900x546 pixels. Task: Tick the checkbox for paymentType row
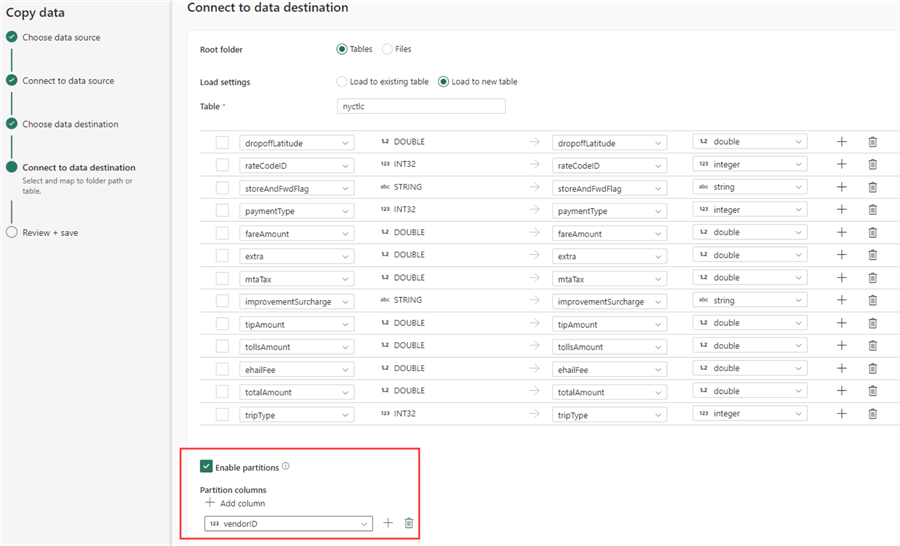pos(222,210)
